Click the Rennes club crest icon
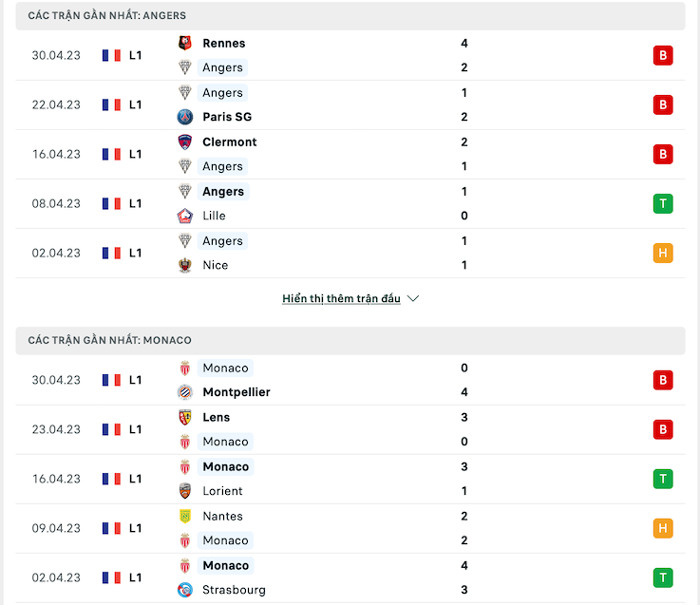The image size is (700, 605). tap(185, 44)
